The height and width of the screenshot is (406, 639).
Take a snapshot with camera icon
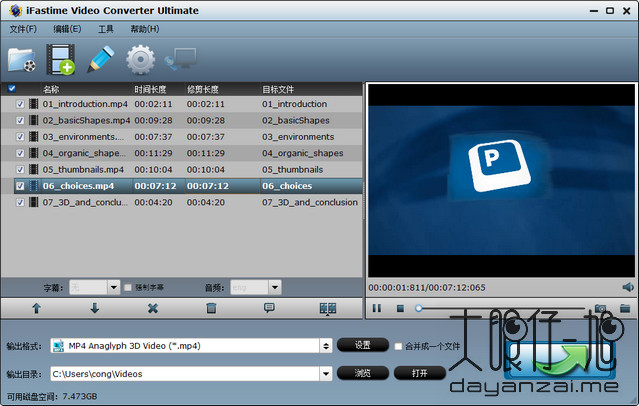(x=600, y=308)
